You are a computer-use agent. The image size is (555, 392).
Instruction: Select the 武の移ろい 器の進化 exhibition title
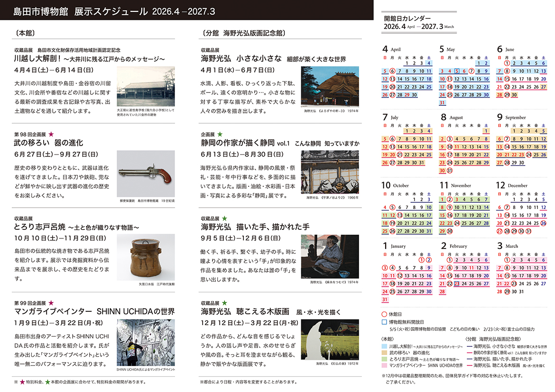[48, 143]
